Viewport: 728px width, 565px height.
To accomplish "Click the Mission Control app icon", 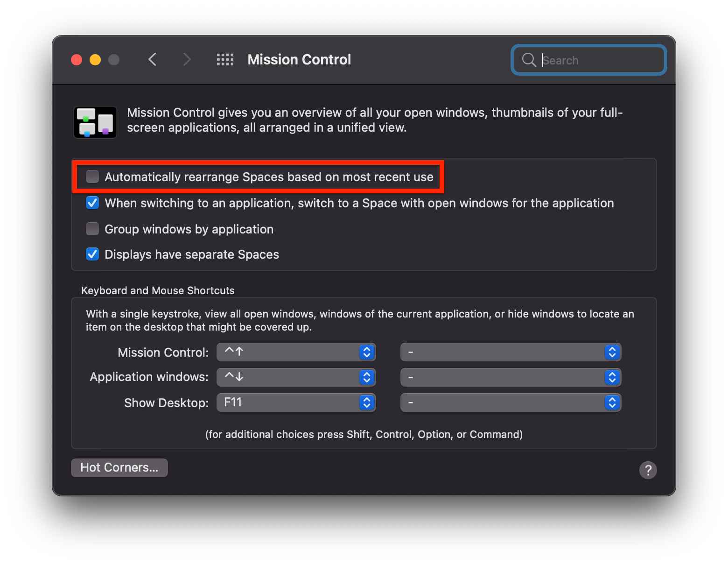I will tap(95, 122).
